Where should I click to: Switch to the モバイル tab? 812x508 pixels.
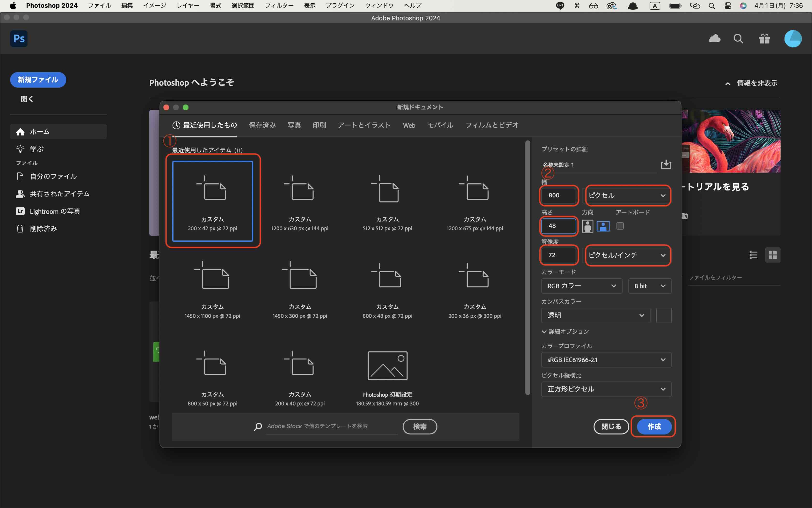(x=440, y=125)
